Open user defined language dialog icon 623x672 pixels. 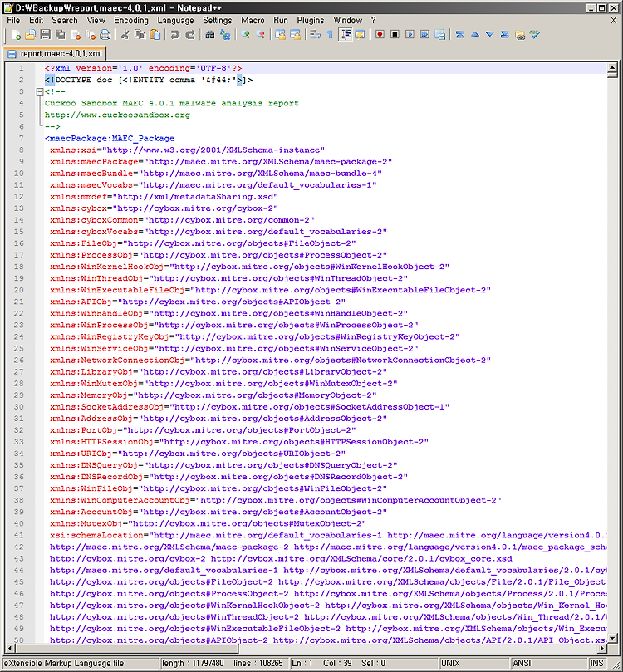click(360, 35)
